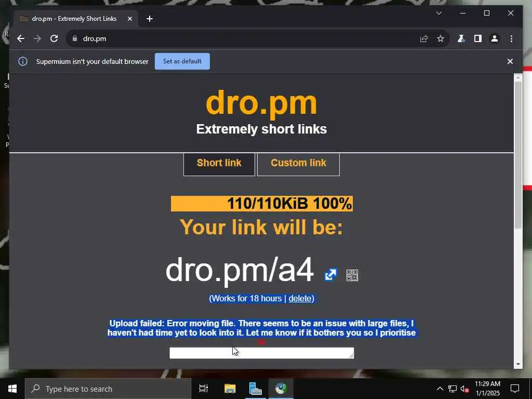Switch to the Custom link tab
Image resolution: width=532 pixels, height=399 pixels.
[299, 164]
